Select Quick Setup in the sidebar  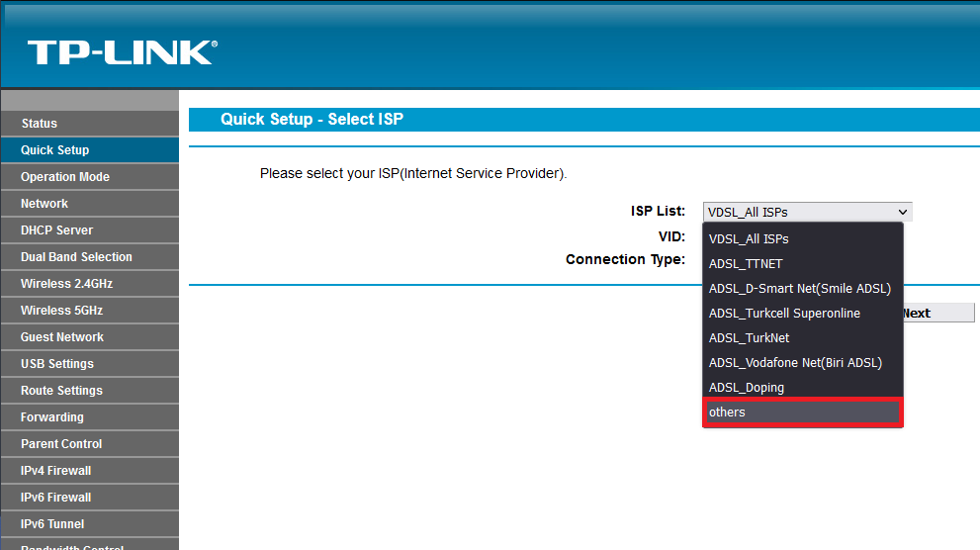tap(90, 150)
